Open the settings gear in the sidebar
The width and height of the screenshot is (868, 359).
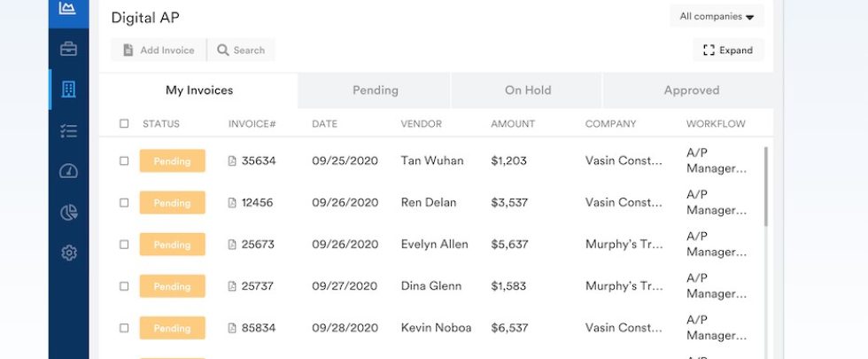tap(68, 254)
